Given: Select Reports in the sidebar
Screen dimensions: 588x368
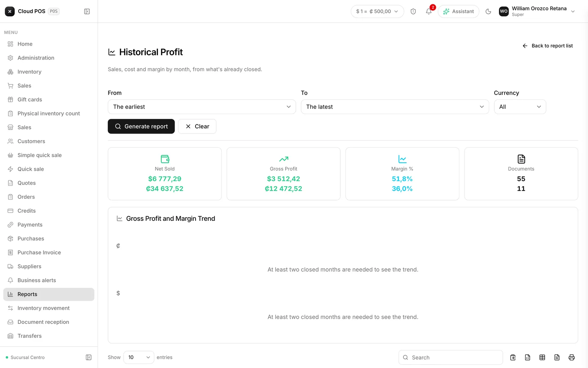Looking at the screenshot, I should [x=49, y=294].
